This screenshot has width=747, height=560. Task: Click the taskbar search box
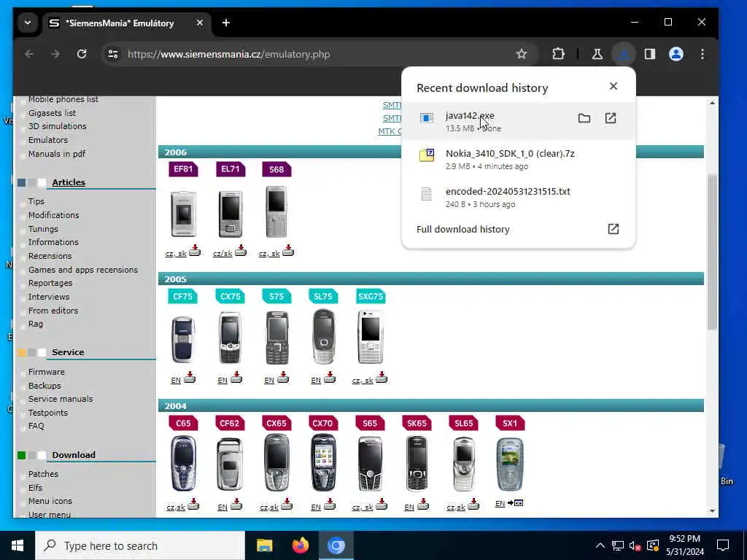point(140,545)
